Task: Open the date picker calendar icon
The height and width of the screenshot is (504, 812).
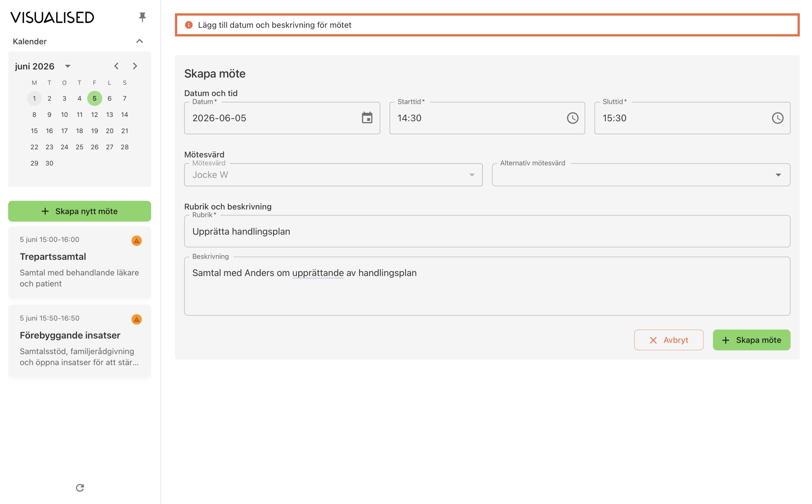Action: pos(367,118)
